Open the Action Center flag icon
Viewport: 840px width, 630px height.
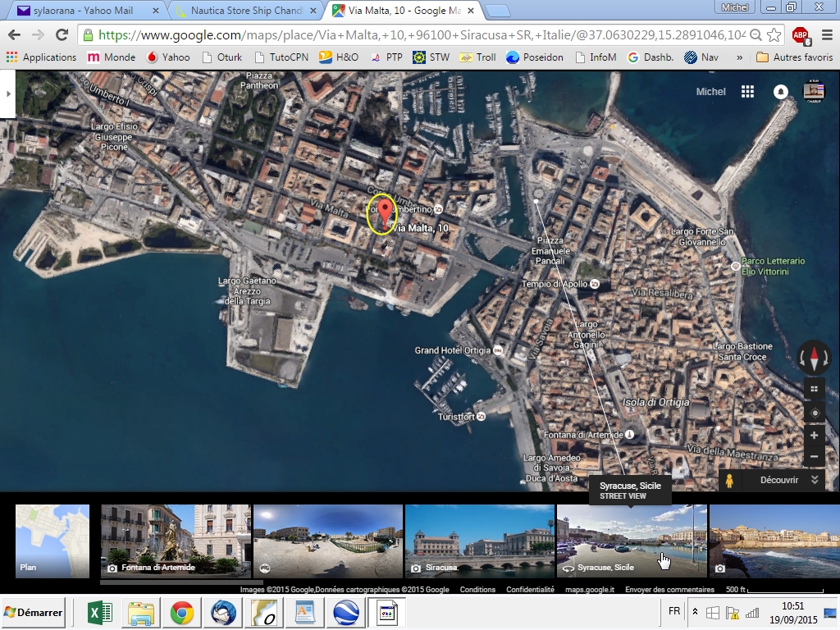click(x=732, y=612)
